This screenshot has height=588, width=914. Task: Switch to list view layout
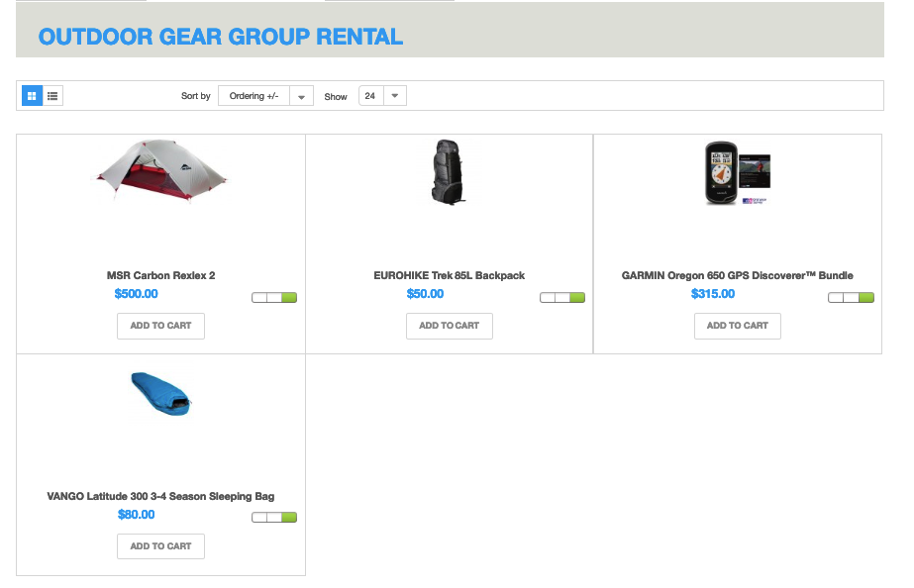click(52, 96)
